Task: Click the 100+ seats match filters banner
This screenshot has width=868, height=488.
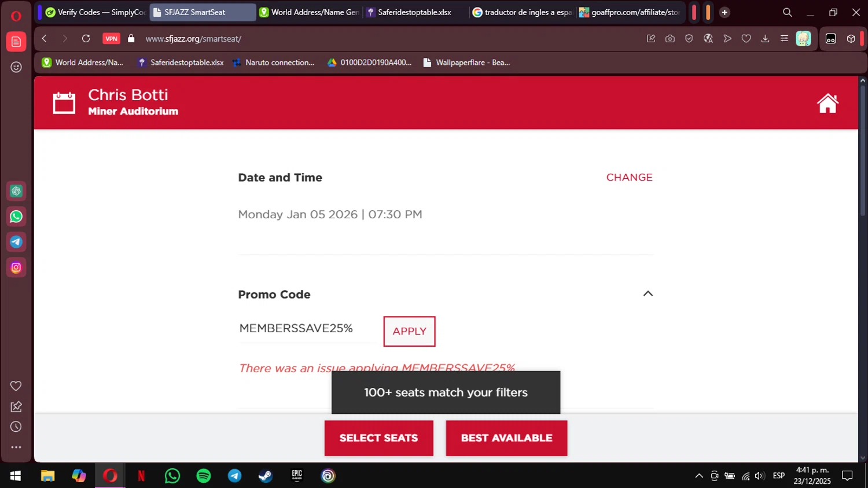Action: click(x=446, y=392)
